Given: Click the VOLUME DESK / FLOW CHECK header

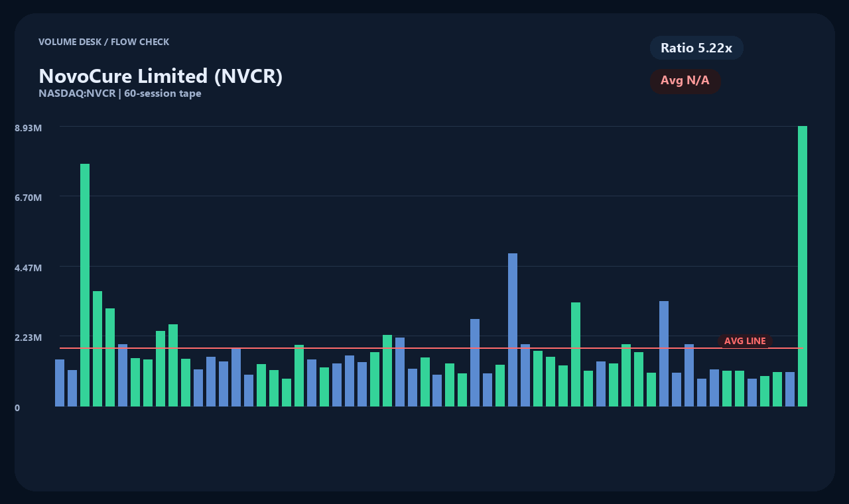Looking at the screenshot, I should (104, 42).
